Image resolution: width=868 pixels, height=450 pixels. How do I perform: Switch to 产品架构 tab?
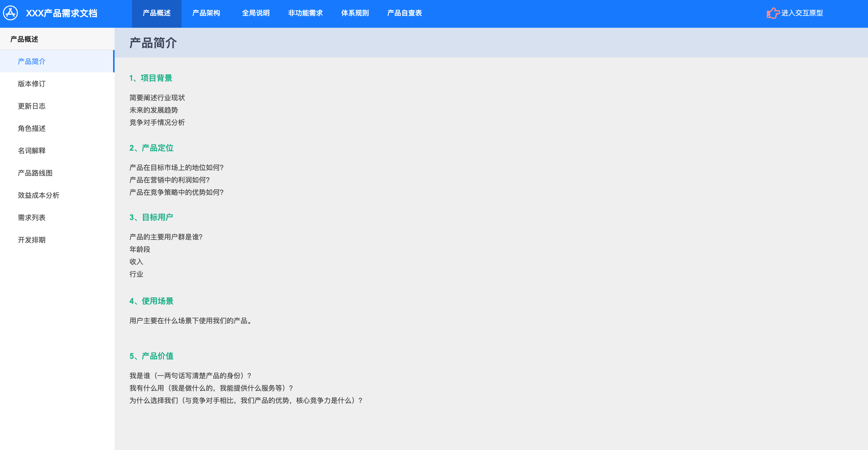(x=206, y=13)
